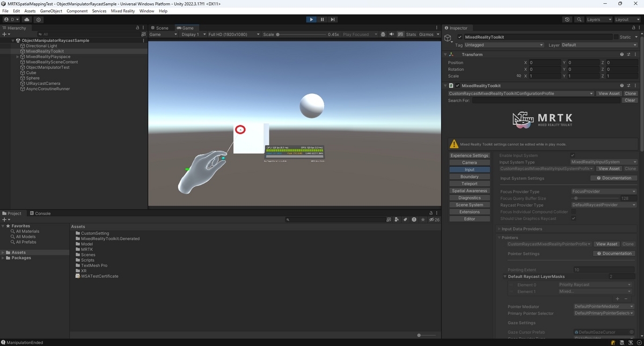Switch to the Scene tab
The width and height of the screenshot is (644, 346).
(159, 28)
